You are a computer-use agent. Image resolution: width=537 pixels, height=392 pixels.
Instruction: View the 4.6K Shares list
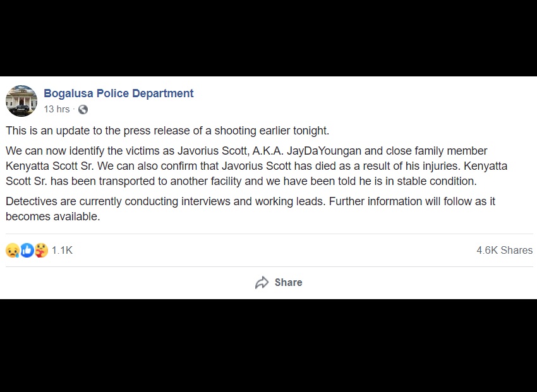click(x=505, y=251)
